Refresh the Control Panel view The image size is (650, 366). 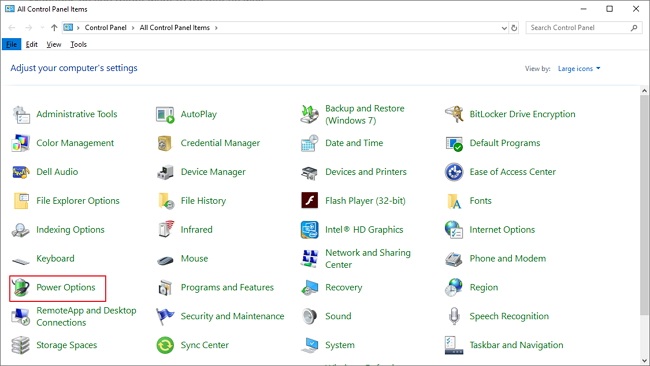tap(514, 28)
